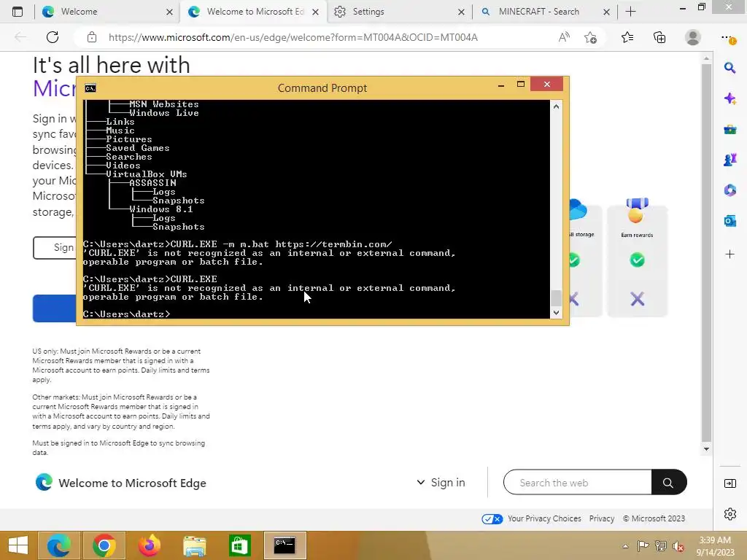Open sidebar Search icon
747x560 pixels.
[729, 68]
